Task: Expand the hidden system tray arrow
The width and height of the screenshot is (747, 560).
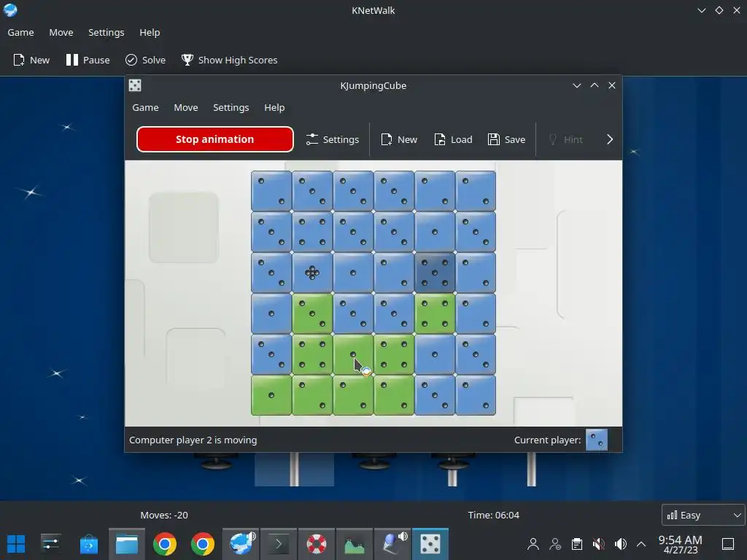Action: [641, 544]
